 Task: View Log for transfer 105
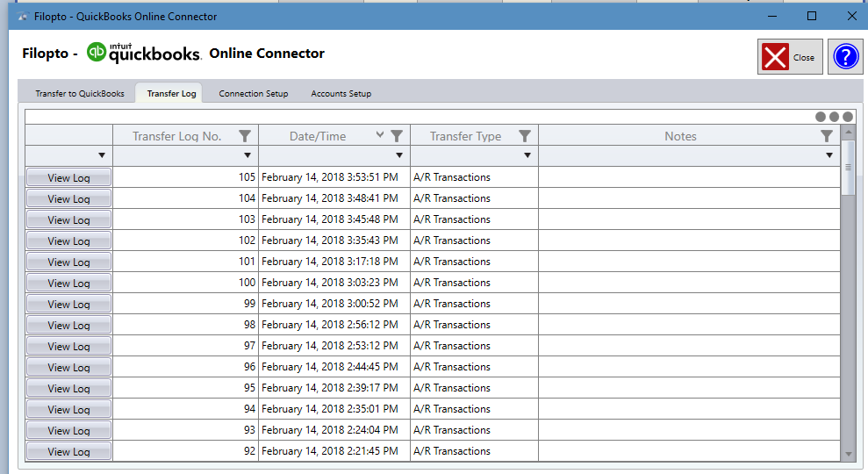pos(68,177)
